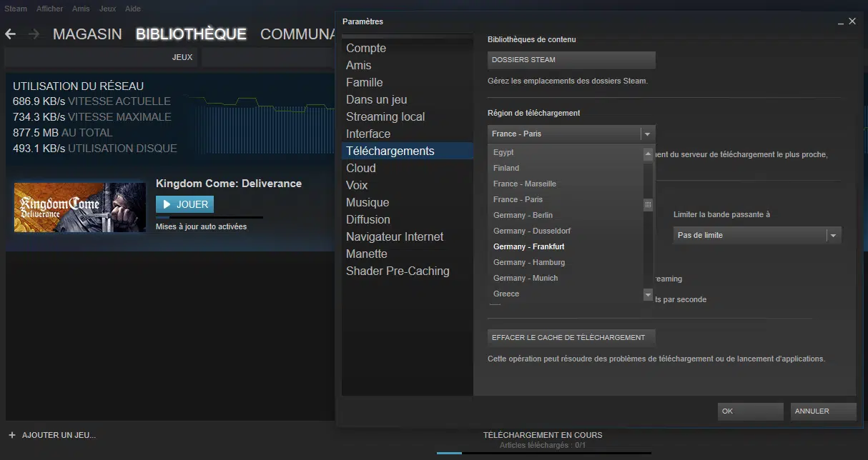Select Téléchargements in the settings sidebar

[408, 151]
